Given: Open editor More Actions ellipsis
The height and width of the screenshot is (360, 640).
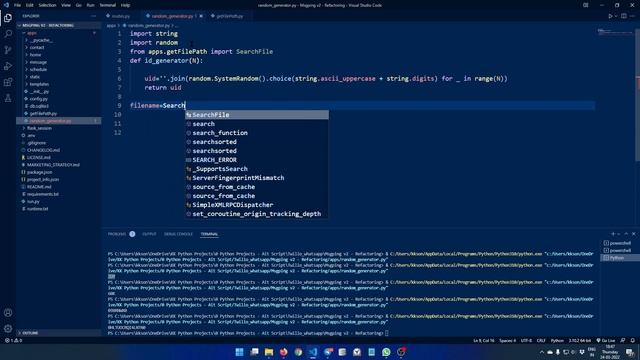Looking at the screenshot, I should tap(632, 16).
